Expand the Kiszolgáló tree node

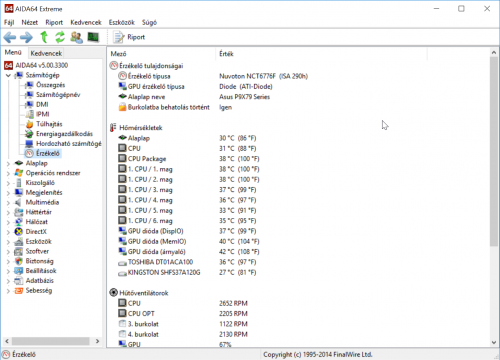(x=8, y=183)
